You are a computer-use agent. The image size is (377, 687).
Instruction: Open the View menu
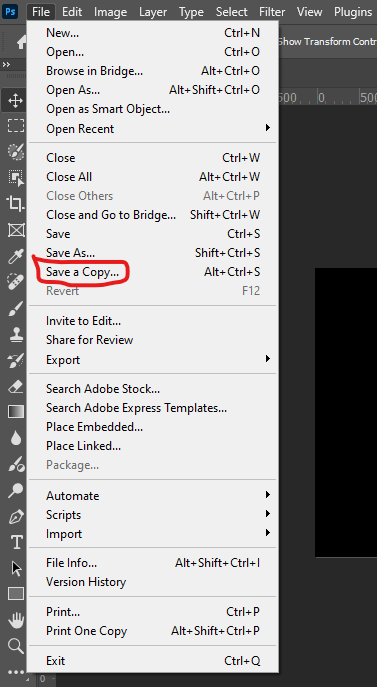point(309,12)
